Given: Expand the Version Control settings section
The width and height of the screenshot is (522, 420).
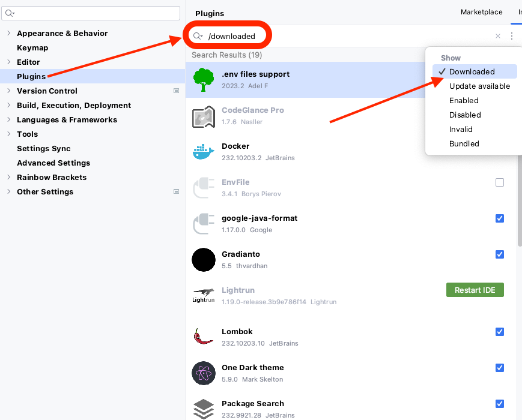Looking at the screenshot, I should coord(8,91).
